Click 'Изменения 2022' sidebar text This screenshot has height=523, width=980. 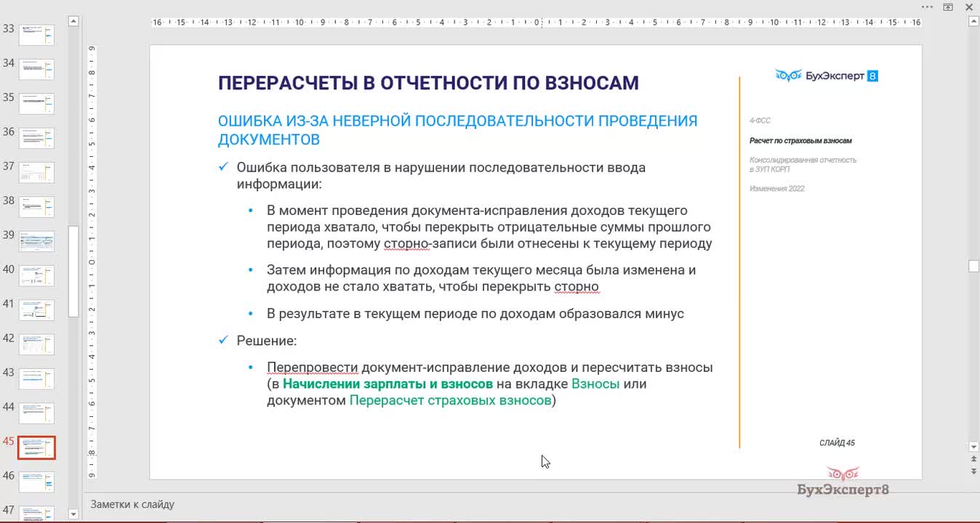click(776, 189)
